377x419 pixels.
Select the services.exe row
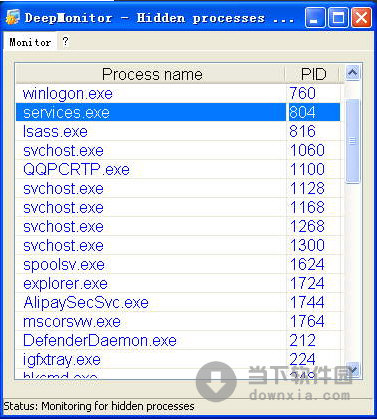(x=179, y=112)
